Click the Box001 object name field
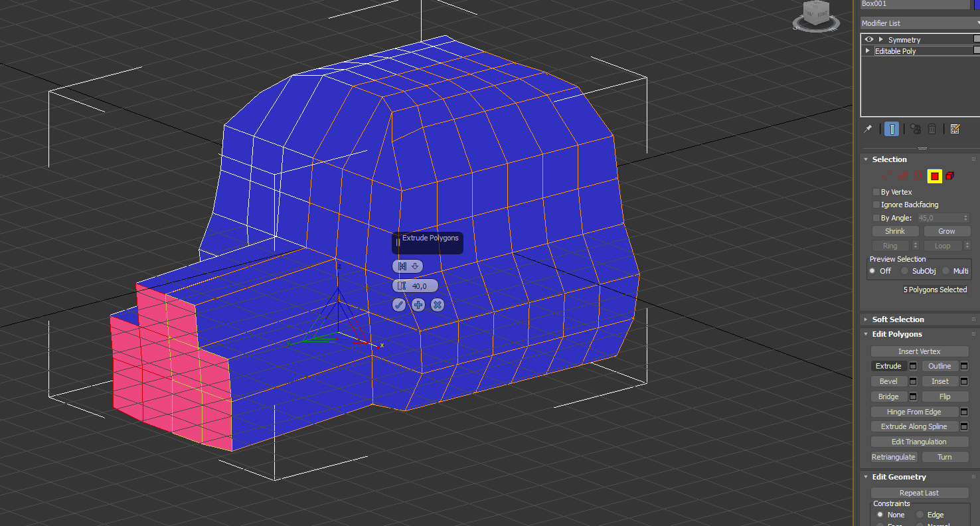Viewport: 980px width, 526px height. point(915,4)
